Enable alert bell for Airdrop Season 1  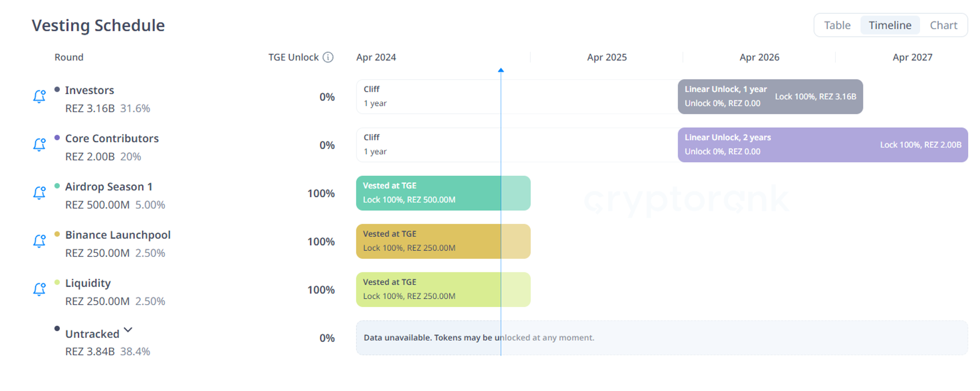click(x=39, y=192)
